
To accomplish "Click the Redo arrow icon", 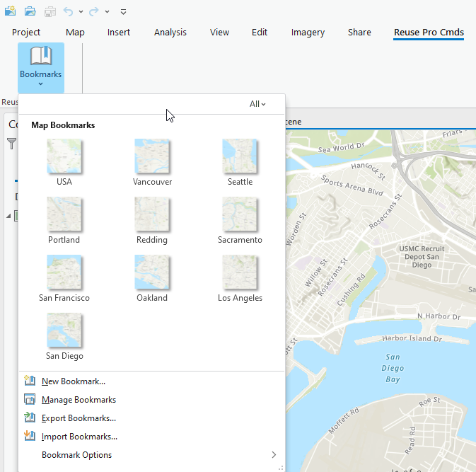I will tap(94, 11).
